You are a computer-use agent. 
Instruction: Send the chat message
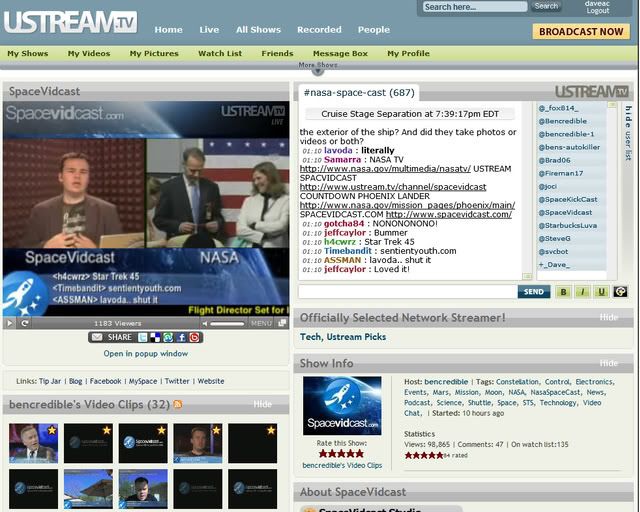pyautogui.click(x=534, y=292)
